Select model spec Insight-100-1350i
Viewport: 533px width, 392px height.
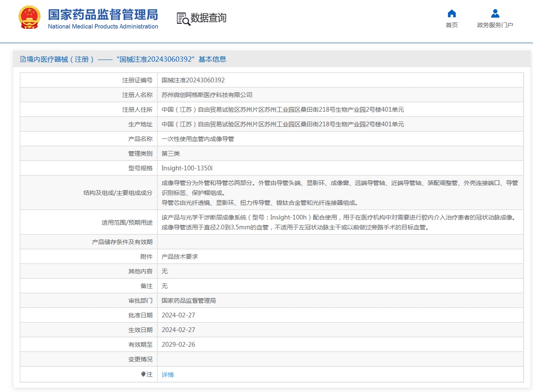coord(187,168)
